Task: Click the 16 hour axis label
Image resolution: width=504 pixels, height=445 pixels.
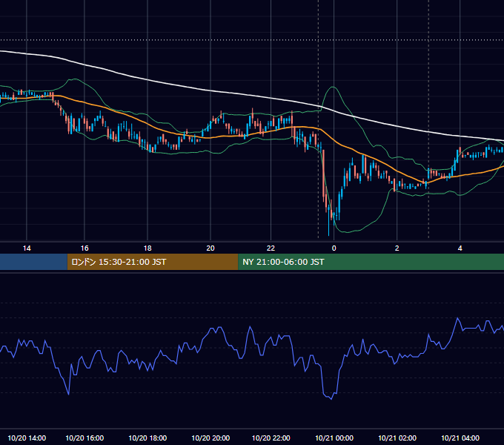Action: [x=84, y=248]
